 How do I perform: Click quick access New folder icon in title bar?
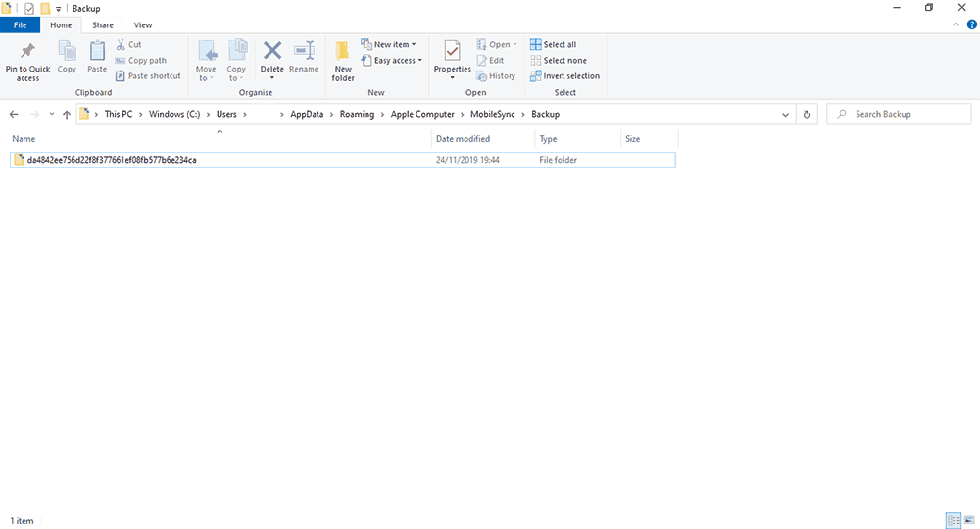(x=45, y=9)
